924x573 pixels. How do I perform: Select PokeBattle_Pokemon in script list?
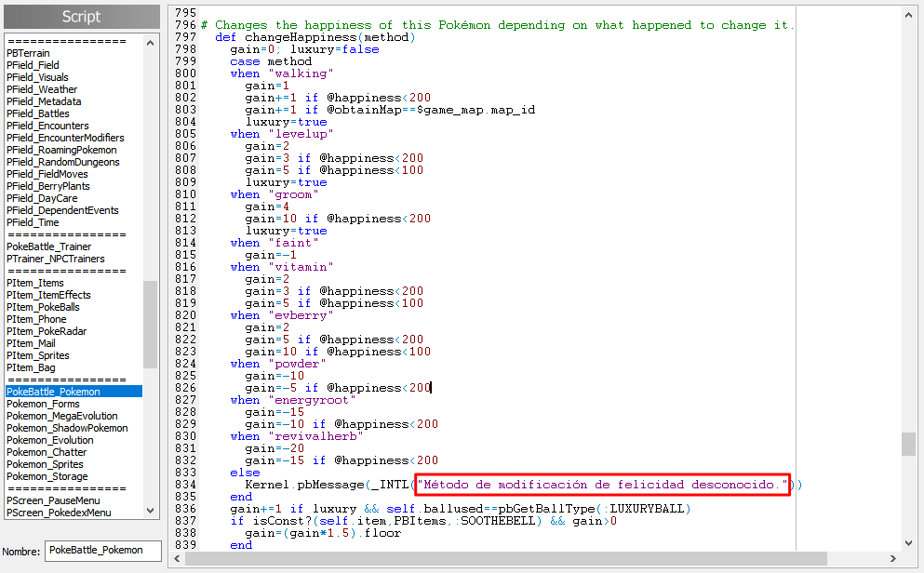[53, 392]
